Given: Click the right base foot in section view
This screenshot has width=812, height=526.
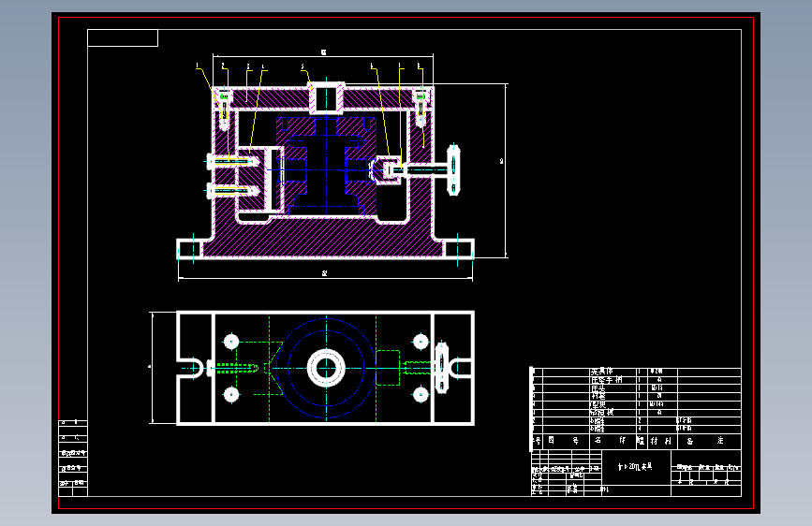Looking at the screenshot, I should point(459,249).
